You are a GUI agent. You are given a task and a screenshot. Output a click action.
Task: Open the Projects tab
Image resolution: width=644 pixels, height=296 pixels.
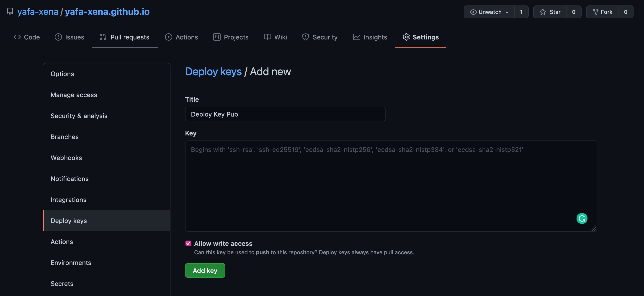pyautogui.click(x=231, y=37)
